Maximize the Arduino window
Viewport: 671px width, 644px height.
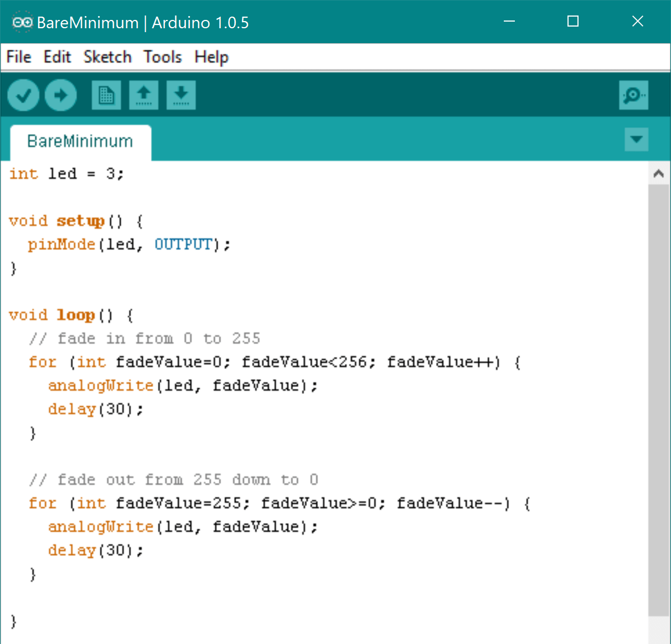click(573, 22)
